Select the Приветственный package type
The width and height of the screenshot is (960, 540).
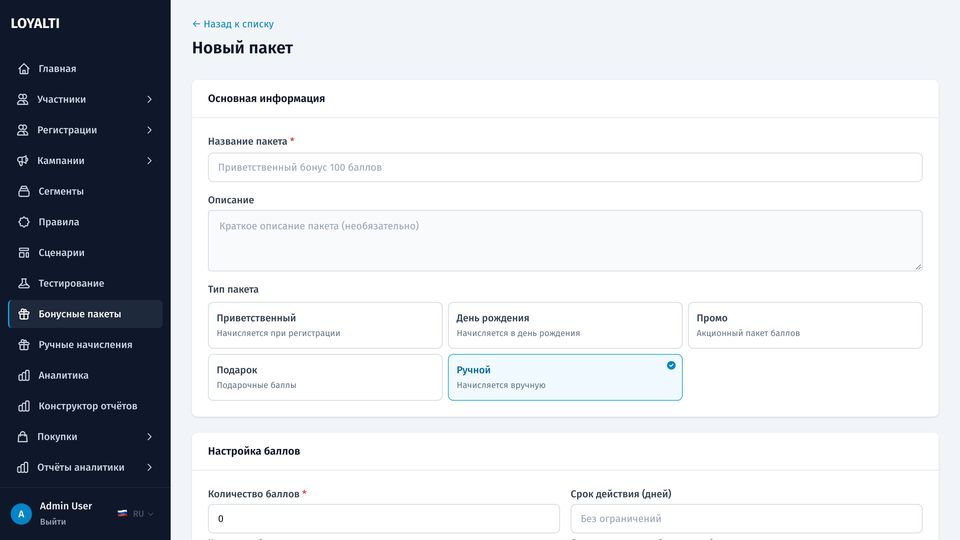[x=325, y=325]
